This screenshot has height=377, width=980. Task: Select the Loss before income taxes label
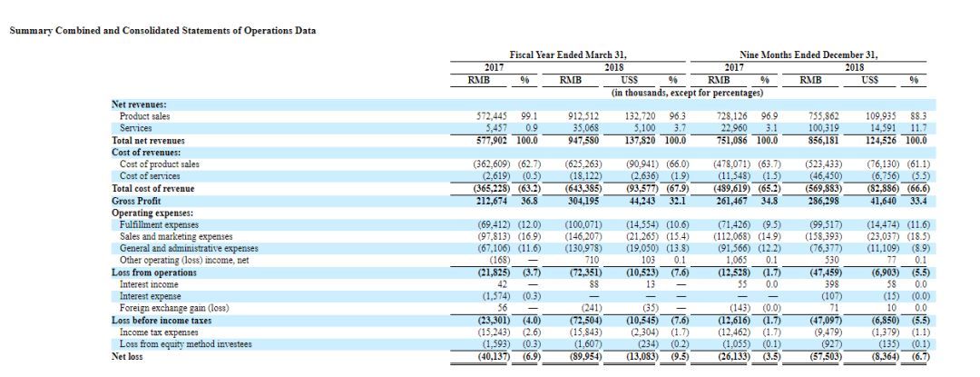pyautogui.click(x=161, y=320)
